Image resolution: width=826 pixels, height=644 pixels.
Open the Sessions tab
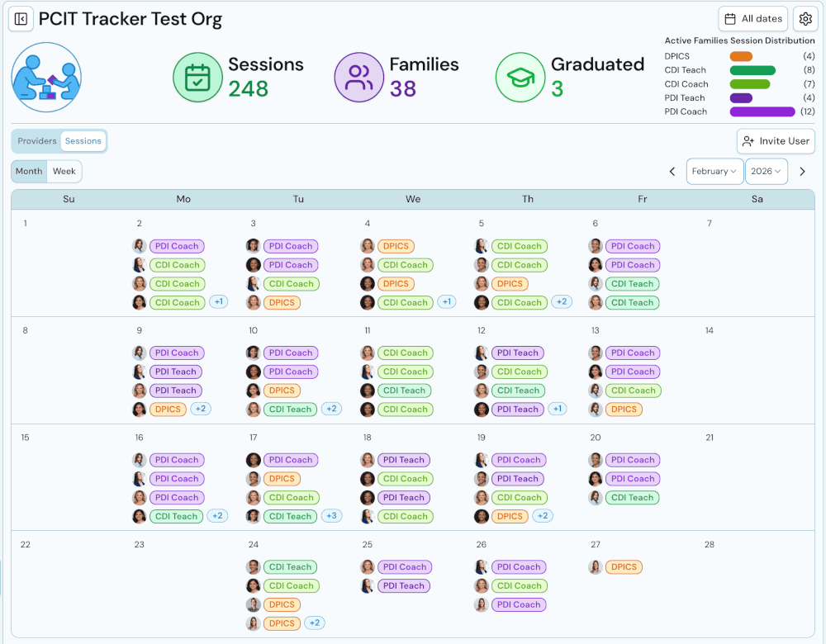(83, 140)
